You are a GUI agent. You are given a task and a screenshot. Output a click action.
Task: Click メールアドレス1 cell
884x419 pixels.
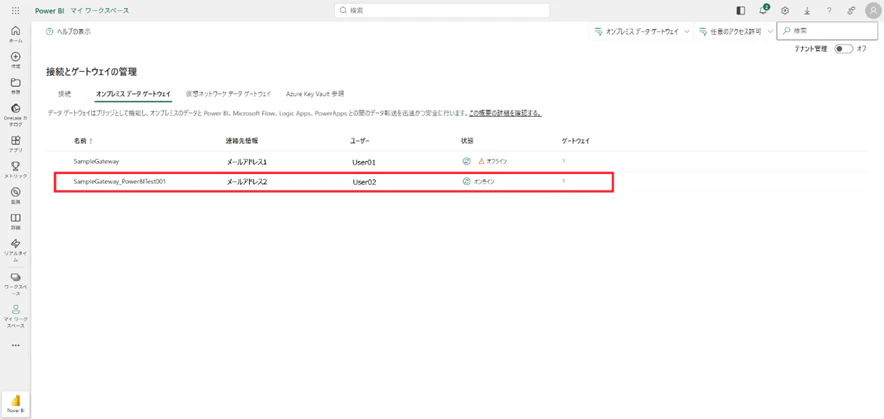pos(246,162)
